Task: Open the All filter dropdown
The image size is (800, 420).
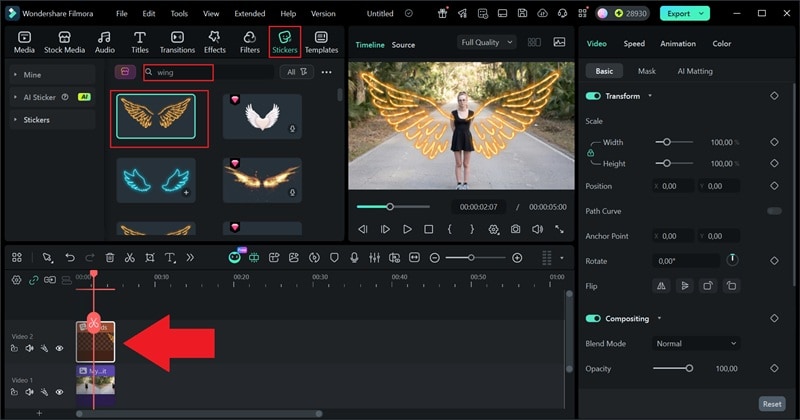Action: [x=297, y=72]
